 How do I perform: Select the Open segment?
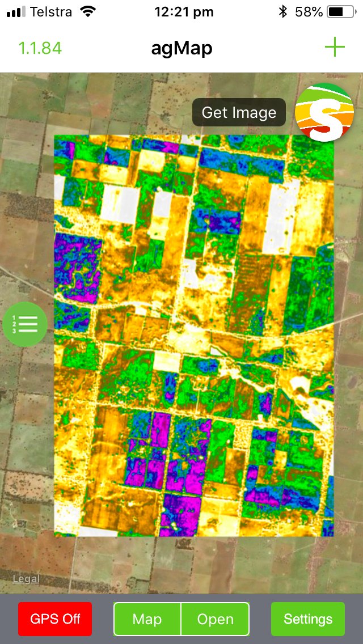pyautogui.click(x=215, y=619)
